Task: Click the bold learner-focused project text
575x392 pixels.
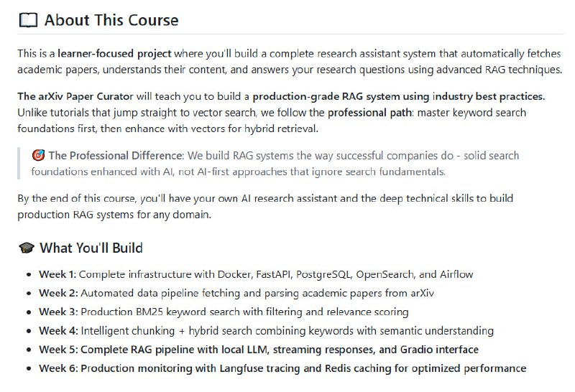Action: click(115, 54)
